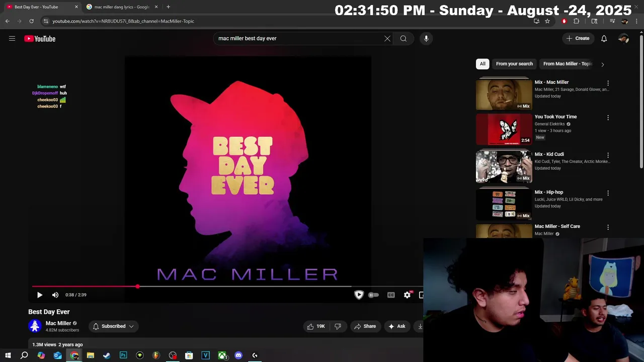Bookmark this page with the star

pyautogui.click(x=547, y=21)
